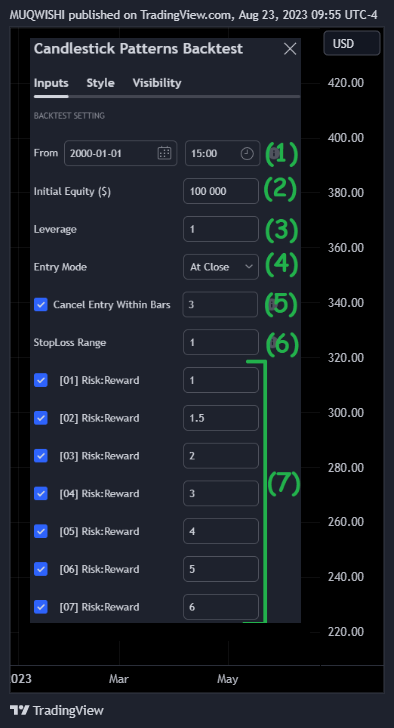Image resolution: width=394 pixels, height=728 pixels.
Task: Toggle the [01] Risk:Reward checkbox
Action: click(x=41, y=380)
